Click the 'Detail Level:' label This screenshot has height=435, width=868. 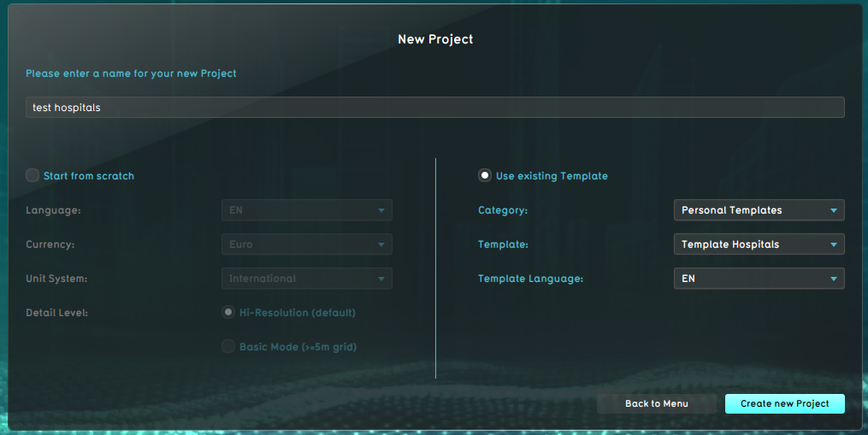[x=56, y=313]
